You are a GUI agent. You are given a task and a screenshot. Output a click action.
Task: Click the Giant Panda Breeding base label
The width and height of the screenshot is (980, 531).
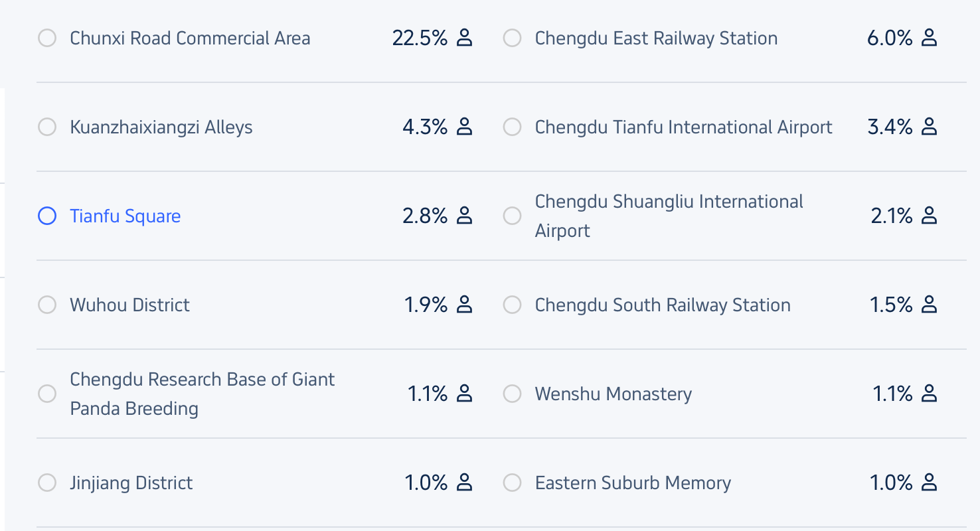203,394
